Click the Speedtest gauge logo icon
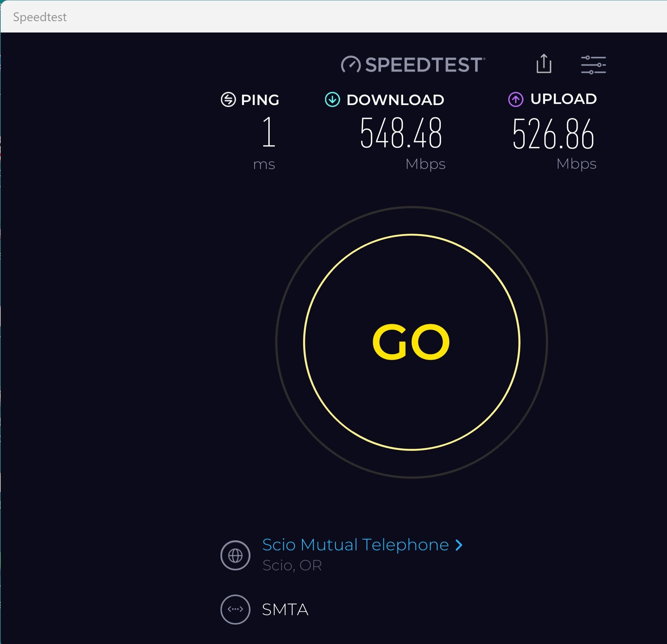The image size is (667, 644). tap(351, 64)
